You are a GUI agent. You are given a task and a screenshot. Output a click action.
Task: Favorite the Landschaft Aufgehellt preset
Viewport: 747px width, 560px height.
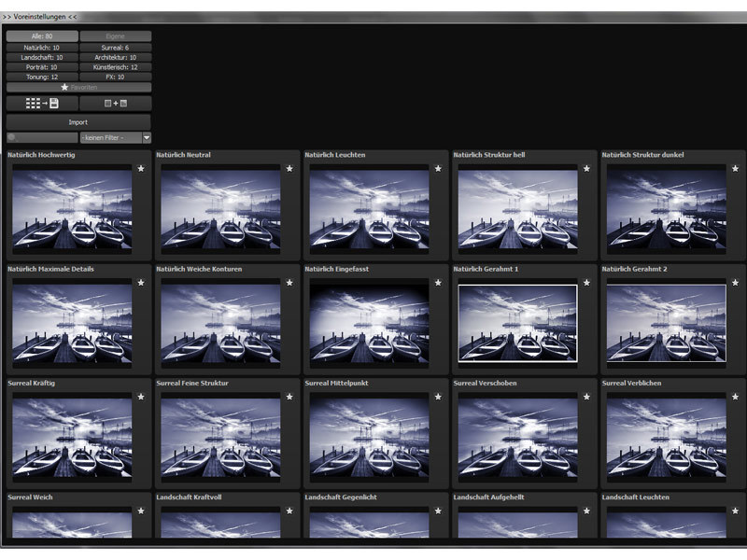(587, 511)
